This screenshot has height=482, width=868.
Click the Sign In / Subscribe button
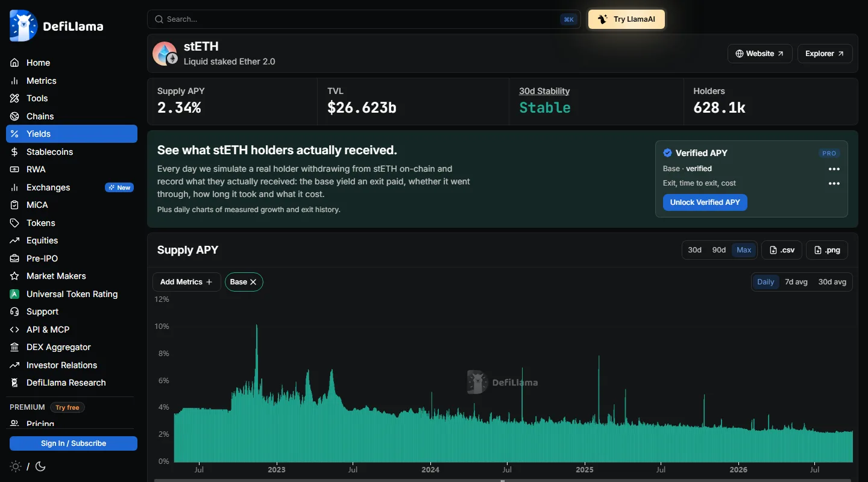point(74,443)
